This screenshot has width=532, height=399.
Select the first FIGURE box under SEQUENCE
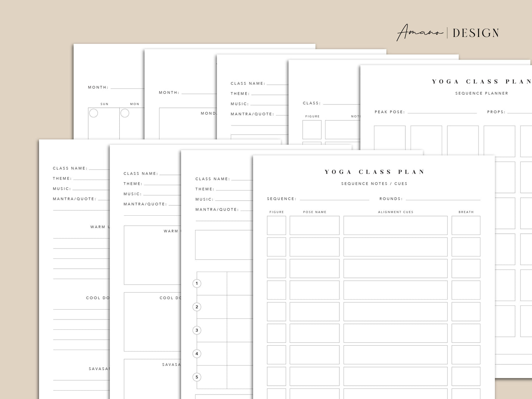[276, 225]
